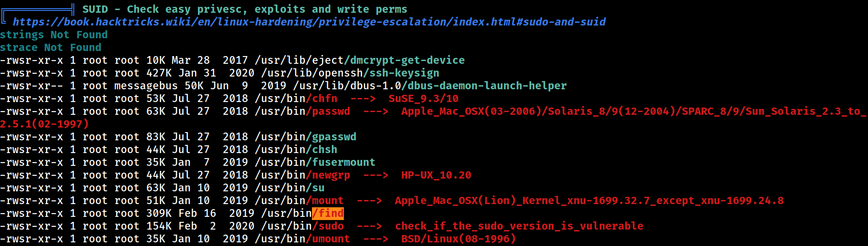Click the HP-UX_10.20 exploit note
The width and height of the screenshot is (868, 246).
click(x=436, y=175)
